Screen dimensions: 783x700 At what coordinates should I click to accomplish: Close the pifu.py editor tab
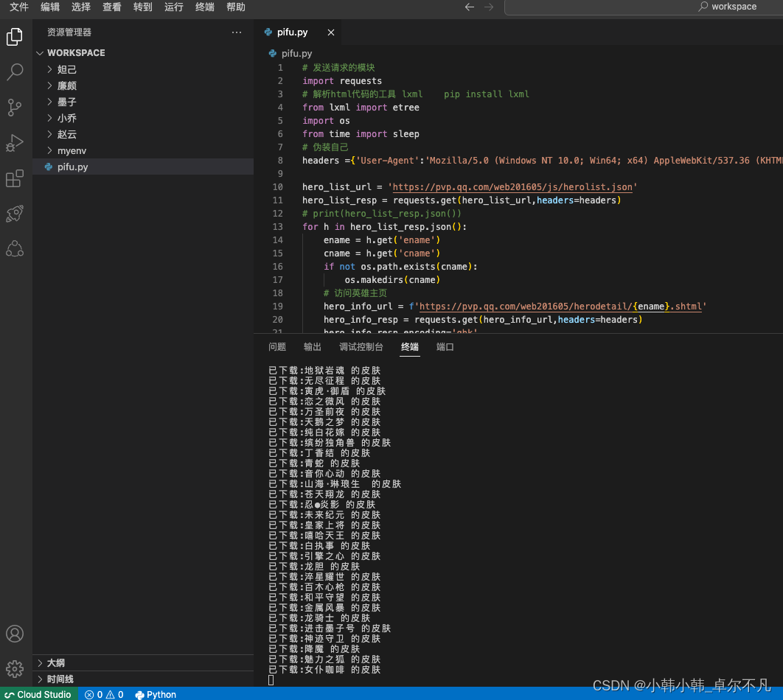(x=330, y=32)
